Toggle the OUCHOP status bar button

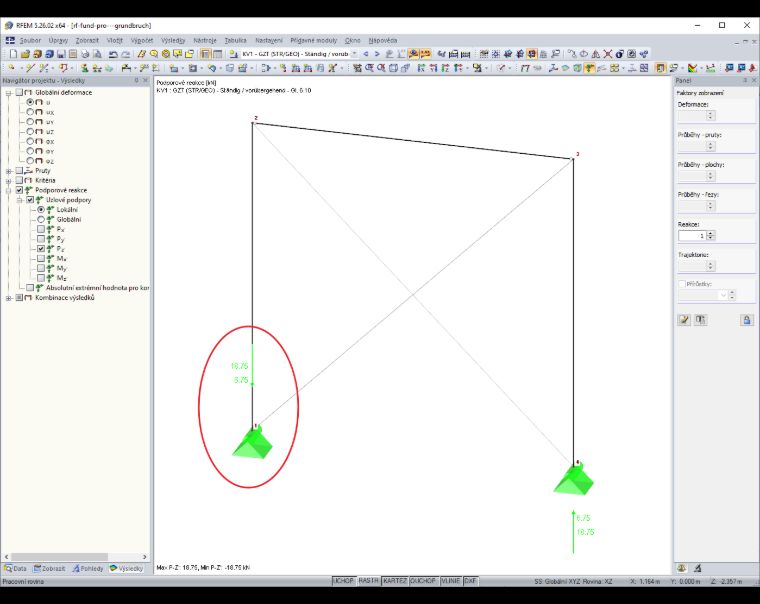pos(423,581)
